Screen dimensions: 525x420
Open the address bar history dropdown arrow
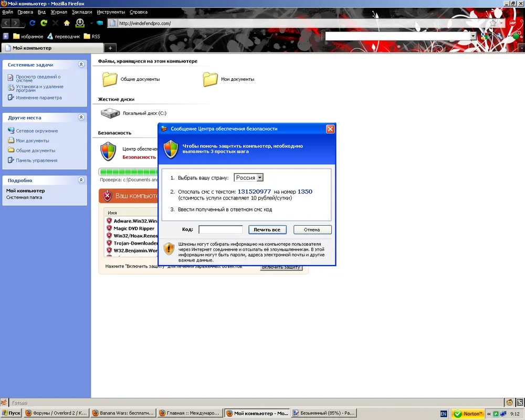[501, 23]
